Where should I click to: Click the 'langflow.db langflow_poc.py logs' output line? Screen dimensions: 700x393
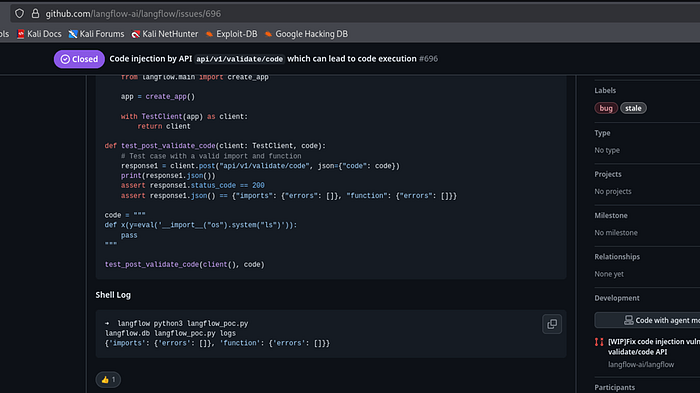[x=170, y=333]
